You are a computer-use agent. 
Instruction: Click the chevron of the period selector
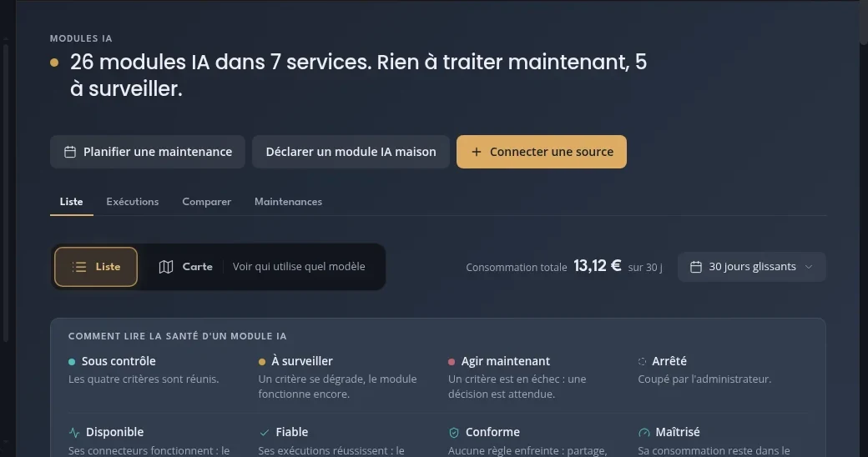tap(809, 267)
